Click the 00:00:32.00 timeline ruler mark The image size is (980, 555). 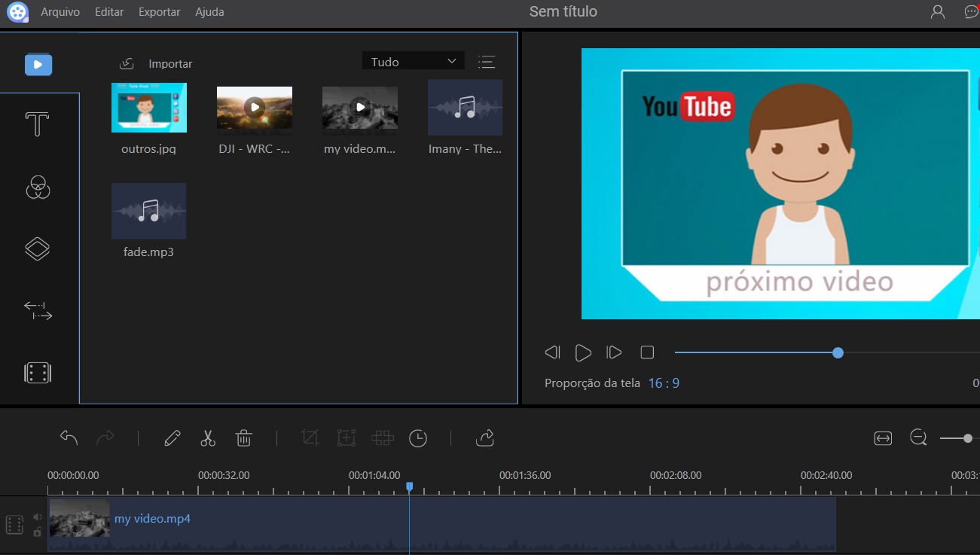pyautogui.click(x=224, y=475)
